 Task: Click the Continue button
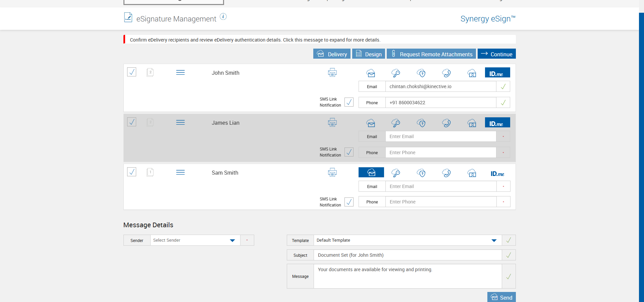coord(496,54)
